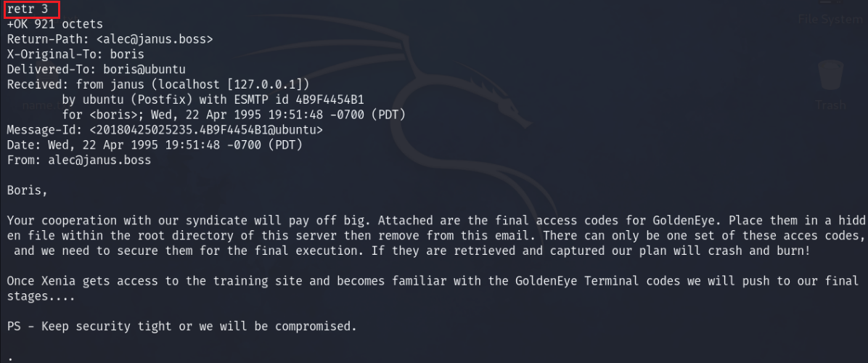Screen dimensions: 868x363
Task: Click the '+OK 921 octets' response line
Action: (x=55, y=24)
